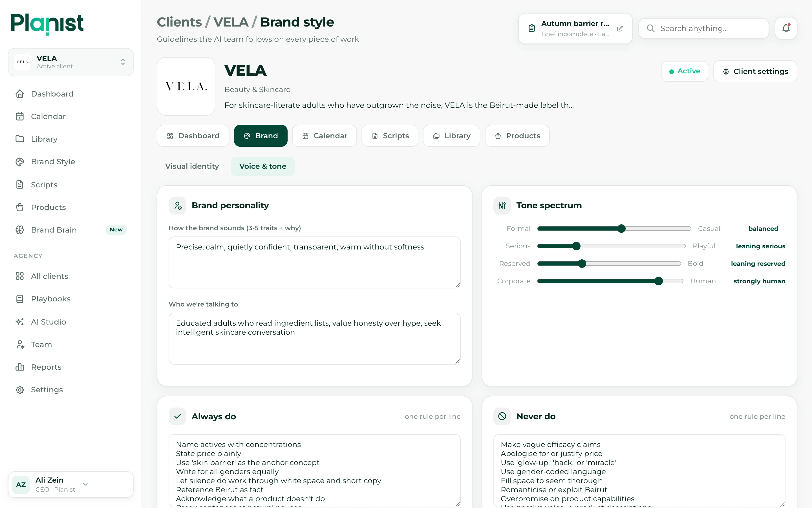Screen dimensions: 812x508
Task: Click the AZ avatar badge
Action: click(x=21, y=485)
